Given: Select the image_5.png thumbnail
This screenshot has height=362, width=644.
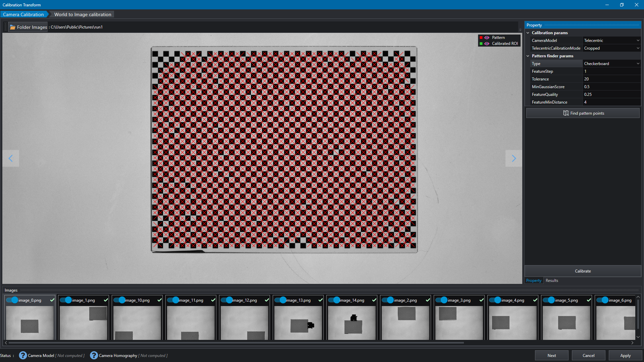Looking at the screenshot, I should [x=567, y=322].
